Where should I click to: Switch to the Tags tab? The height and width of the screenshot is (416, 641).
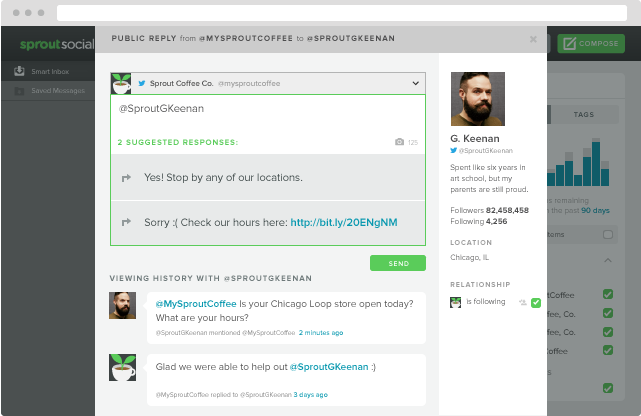(583, 114)
